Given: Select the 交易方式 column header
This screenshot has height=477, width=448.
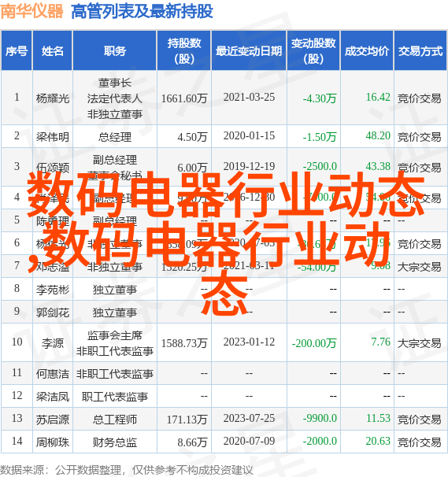Looking at the screenshot, I should (x=420, y=50).
